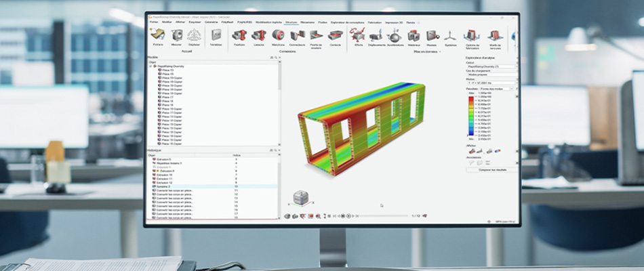644x271 pixels.
Task: Activate the Déplacer tool
Action: click(194, 37)
